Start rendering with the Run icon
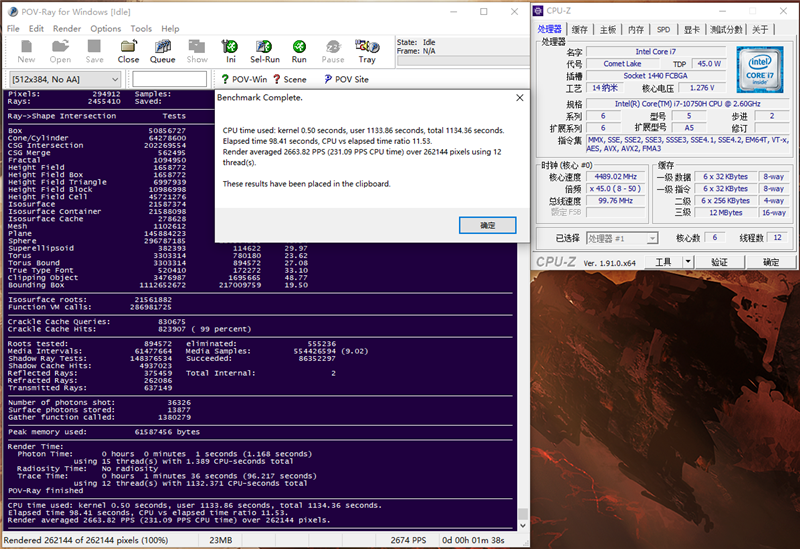Viewport: 800px width, 549px height. [x=299, y=52]
